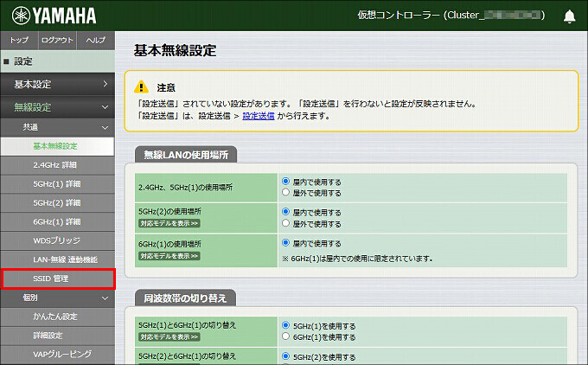This screenshot has height=365, width=588.
Task: Collapse the 共通 submenu
Action: coord(58,127)
